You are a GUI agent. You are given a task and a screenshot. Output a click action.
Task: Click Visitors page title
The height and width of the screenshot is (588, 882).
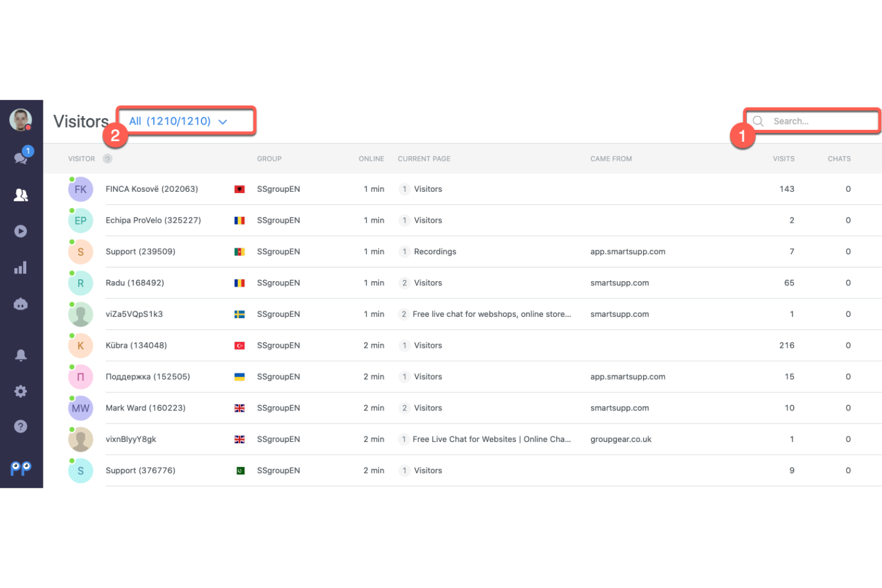(81, 121)
